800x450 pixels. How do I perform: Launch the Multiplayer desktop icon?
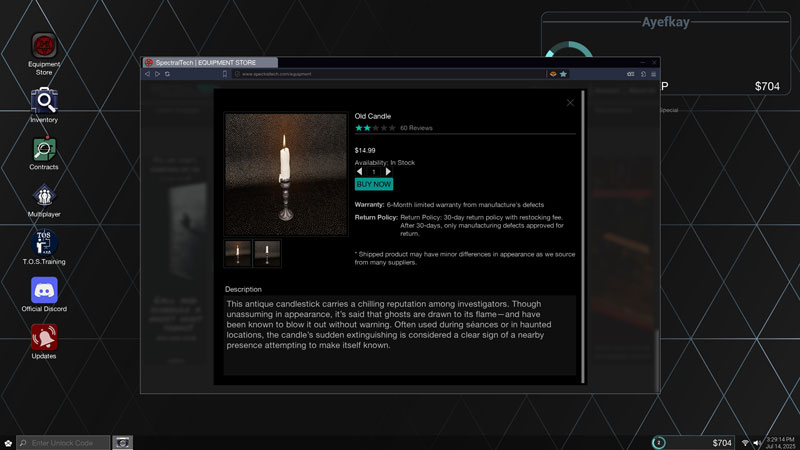pos(44,196)
